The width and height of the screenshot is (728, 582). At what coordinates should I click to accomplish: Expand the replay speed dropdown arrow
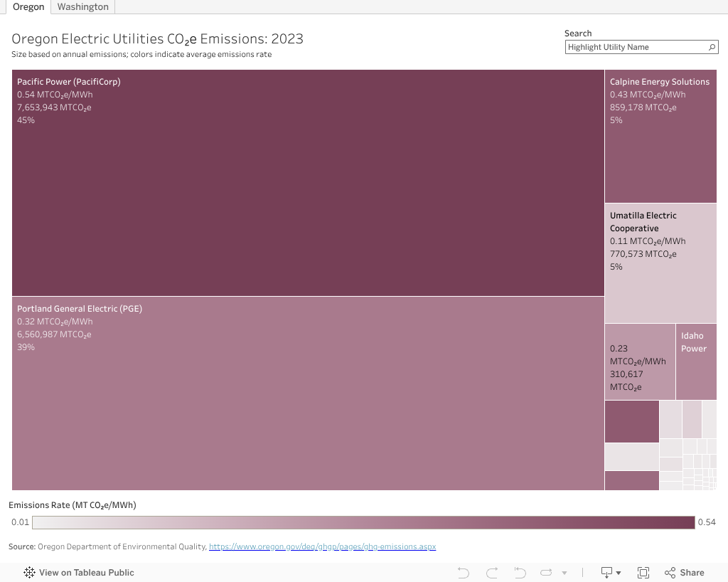pos(564,573)
